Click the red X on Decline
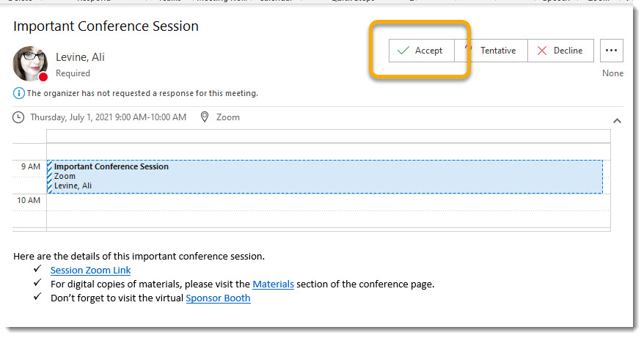The image size is (644, 338). pyautogui.click(x=542, y=51)
